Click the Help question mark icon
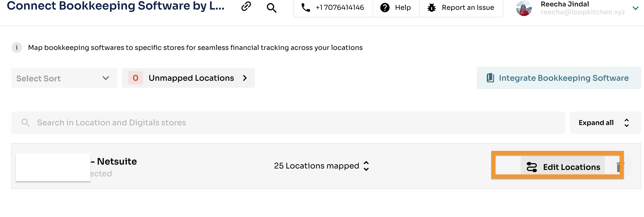The height and width of the screenshot is (217, 644). point(385,8)
